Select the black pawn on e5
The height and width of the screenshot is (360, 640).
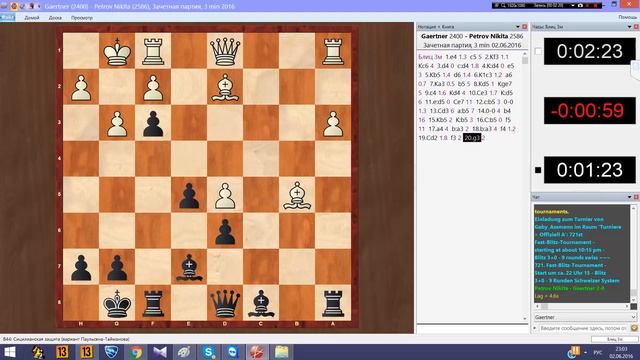189,195
